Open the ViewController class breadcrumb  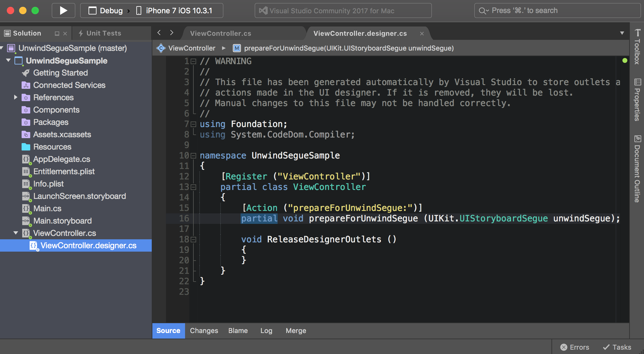click(186, 48)
